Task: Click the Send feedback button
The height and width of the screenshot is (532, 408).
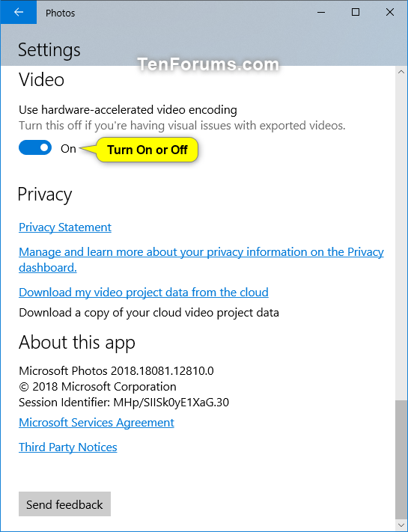Action: pyautogui.click(x=64, y=504)
